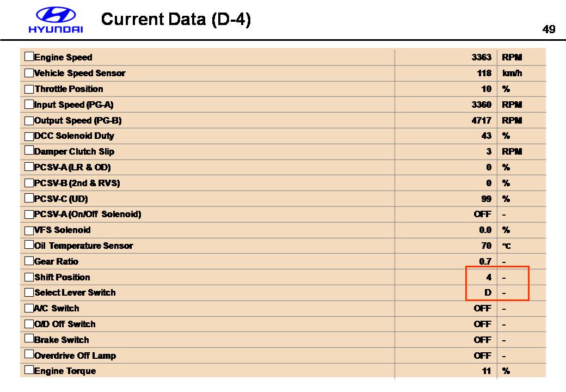This screenshot has height=392, width=566.
Task: Select the VFS Solenoid checkbox
Action: pos(29,229)
